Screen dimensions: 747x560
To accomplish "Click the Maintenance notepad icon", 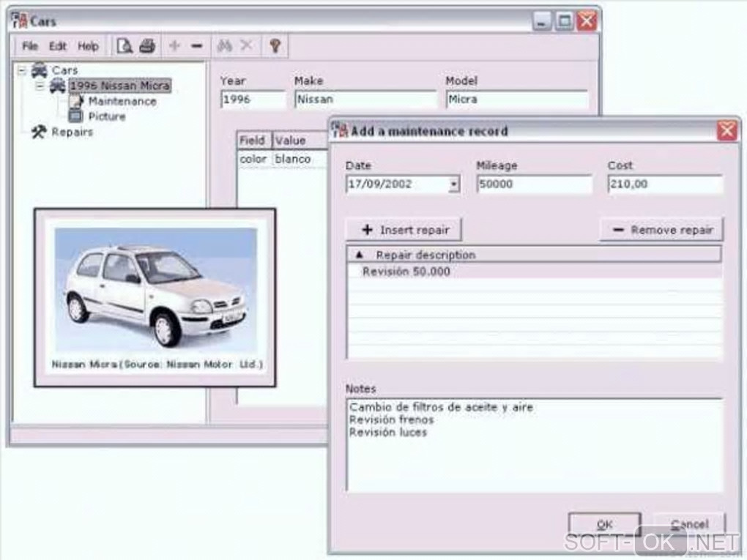I will (x=76, y=102).
